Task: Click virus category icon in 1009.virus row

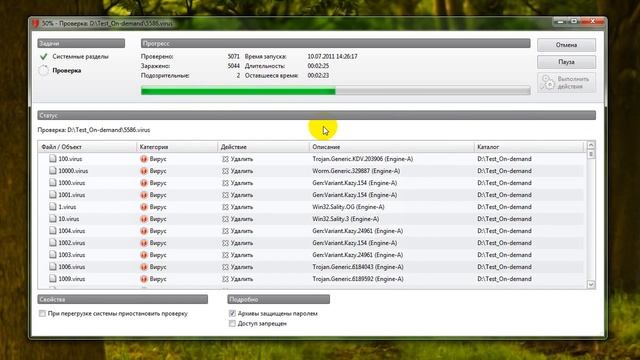Action: point(144,279)
